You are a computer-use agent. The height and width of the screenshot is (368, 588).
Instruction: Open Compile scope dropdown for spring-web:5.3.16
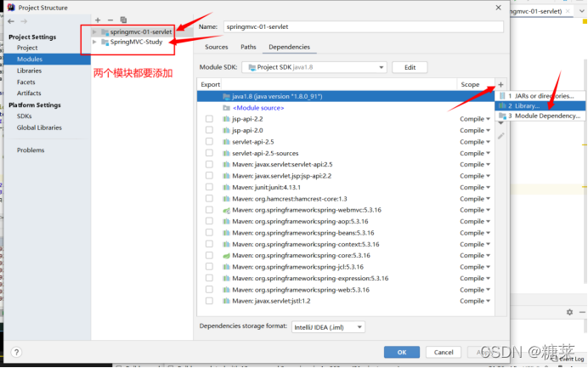click(x=475, y=290)
